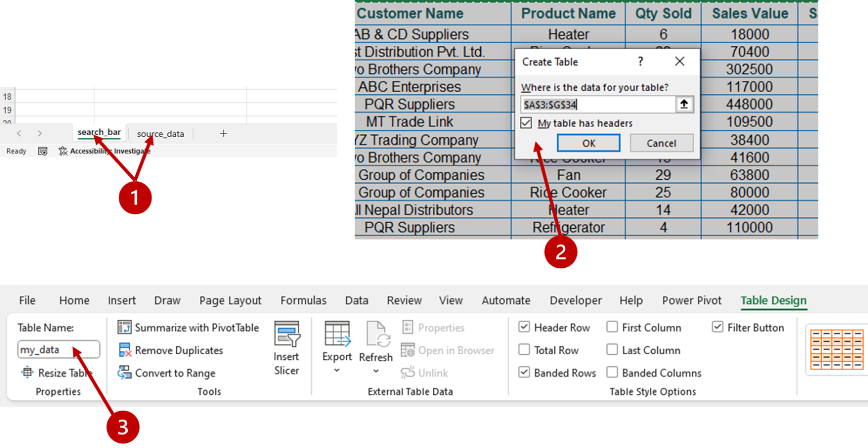868x448 pixels.
Task: Expand the Export dropdown arrow
Action: pos(336,370)
